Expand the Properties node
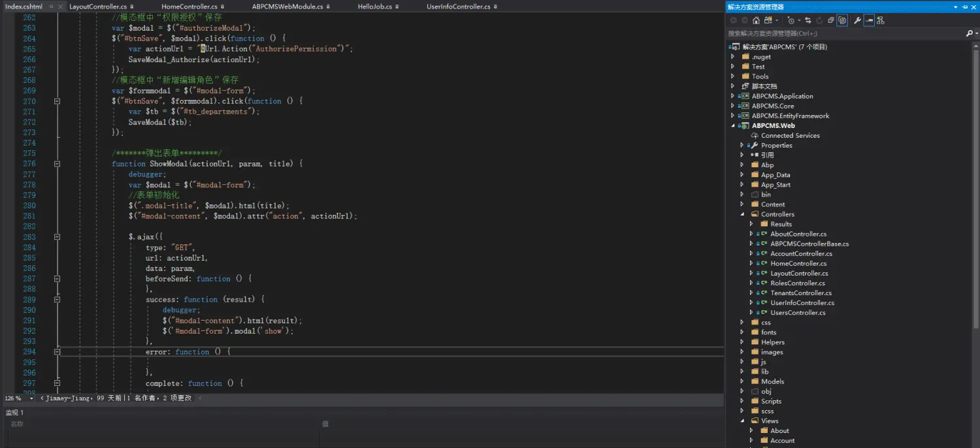The height and width of the screenshot is (448, 980). point(742,146)
